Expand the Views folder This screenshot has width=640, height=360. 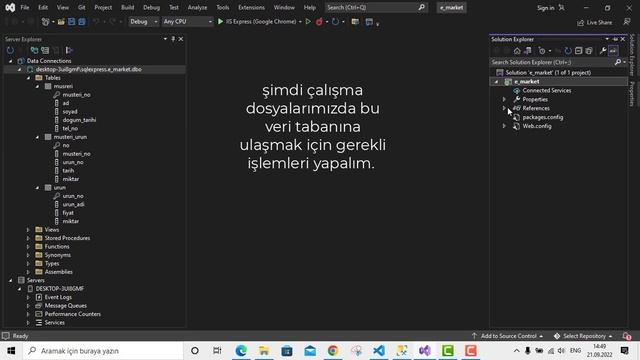(x=28, y=230)
